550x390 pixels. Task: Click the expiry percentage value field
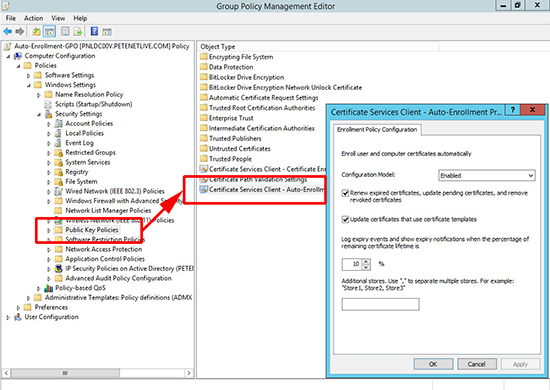[x=352, y=264]
